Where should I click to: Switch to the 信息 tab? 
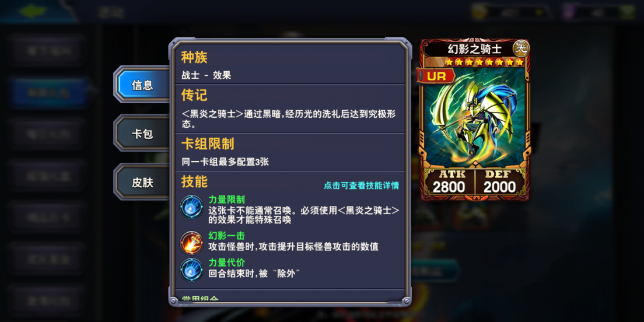pos(142,85)
